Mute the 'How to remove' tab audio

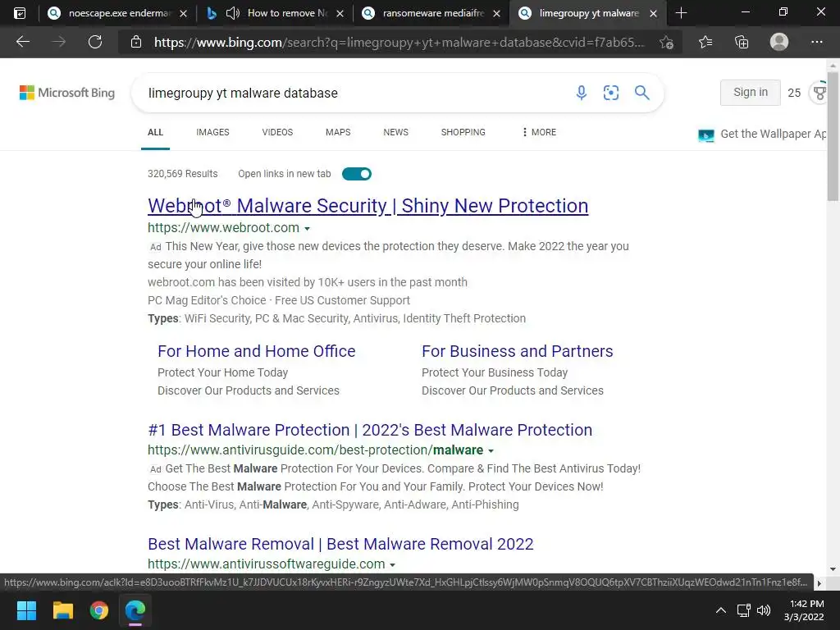(232, 13)
